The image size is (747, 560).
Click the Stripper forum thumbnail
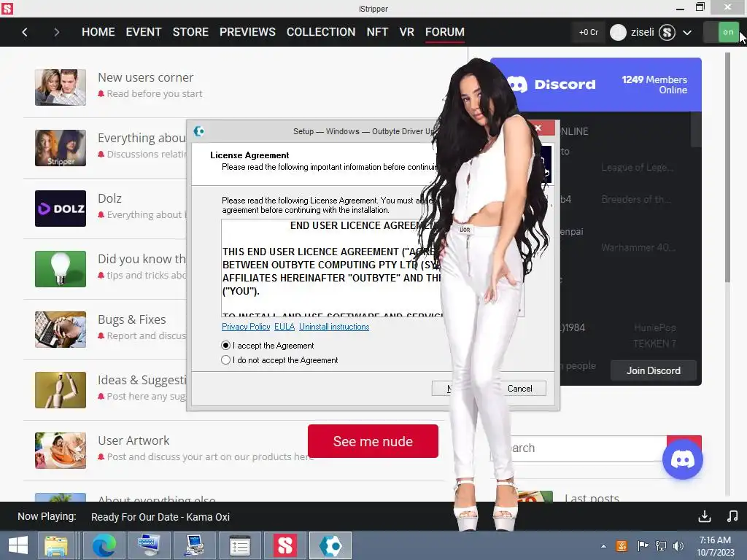tap(61, 148)
